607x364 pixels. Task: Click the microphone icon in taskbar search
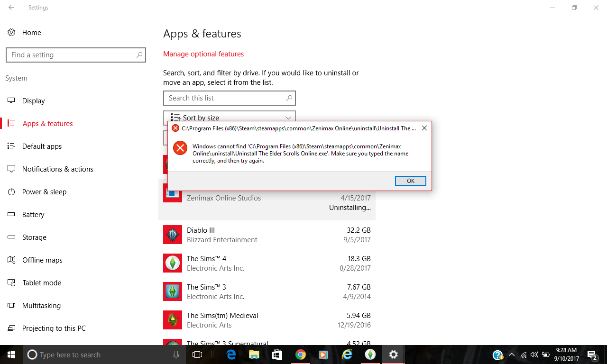[x=176, y=355]
